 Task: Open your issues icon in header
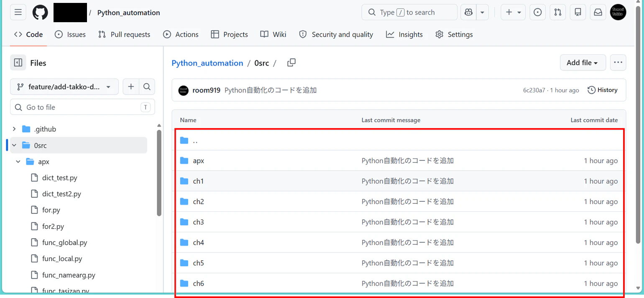tap(538, 13)
